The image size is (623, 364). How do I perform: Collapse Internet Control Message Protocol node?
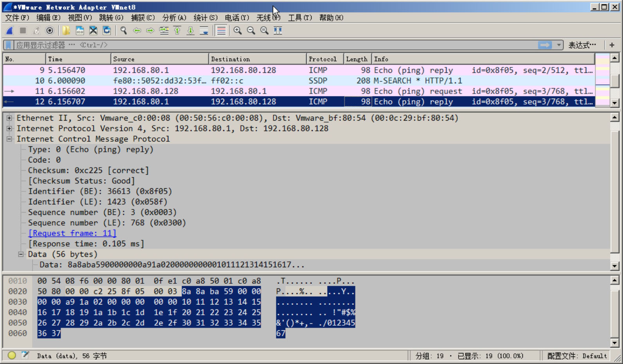(x=9, y=139)
